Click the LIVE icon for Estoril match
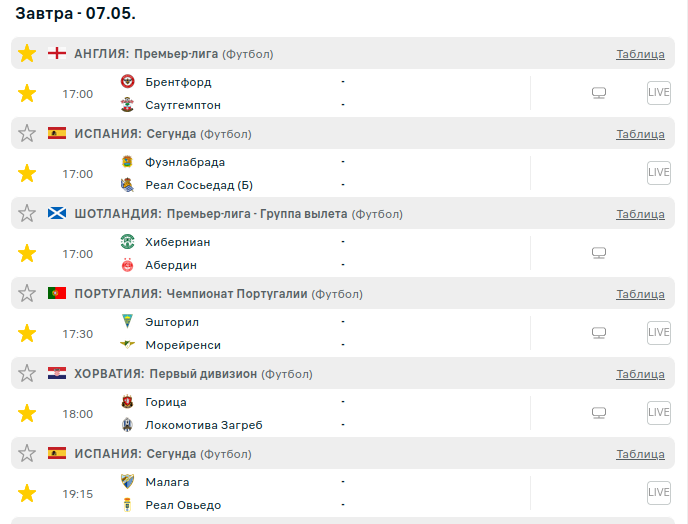688x524 pixels. click(658, 333)
